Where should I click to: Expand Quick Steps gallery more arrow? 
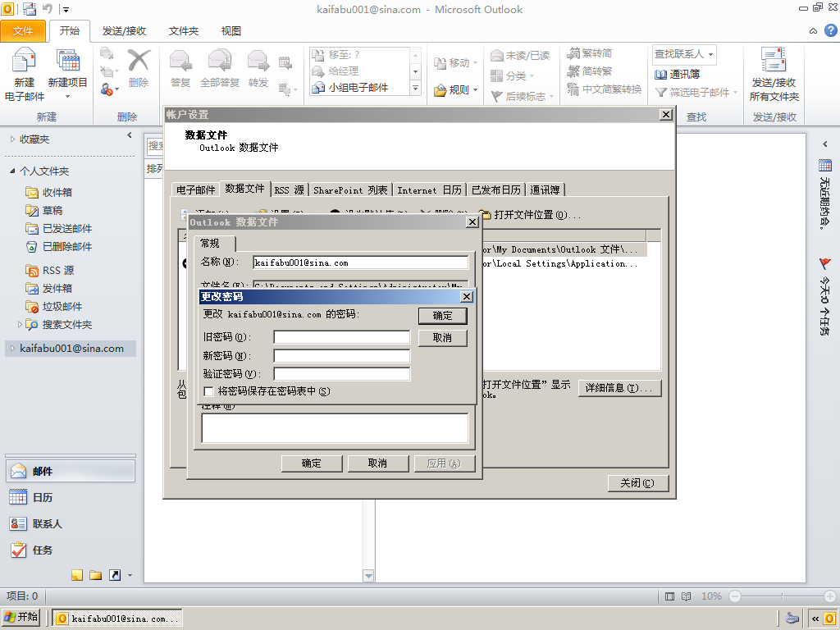click(415, 88)
